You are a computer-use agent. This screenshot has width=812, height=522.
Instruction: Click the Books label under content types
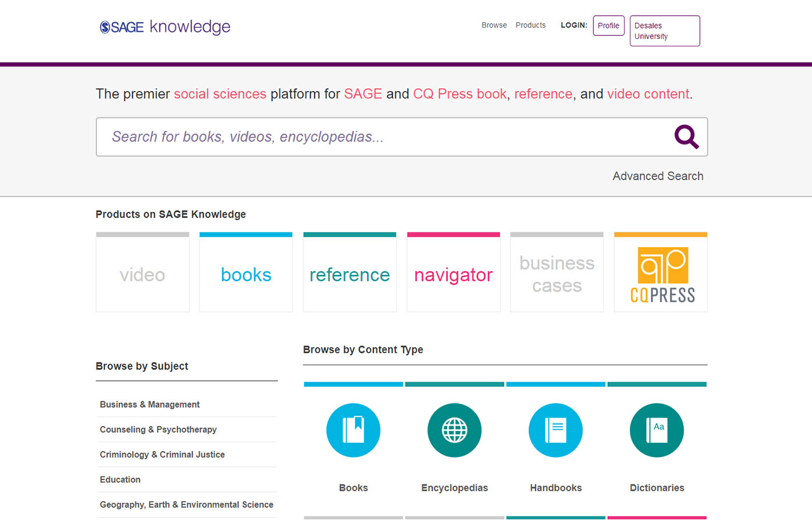tap(353, 488)
